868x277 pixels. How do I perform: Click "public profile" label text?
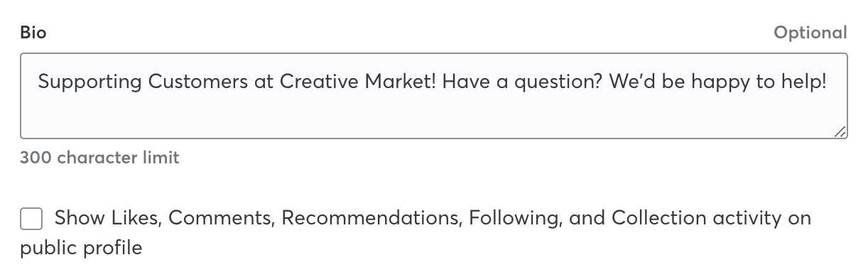pos(81,248)
